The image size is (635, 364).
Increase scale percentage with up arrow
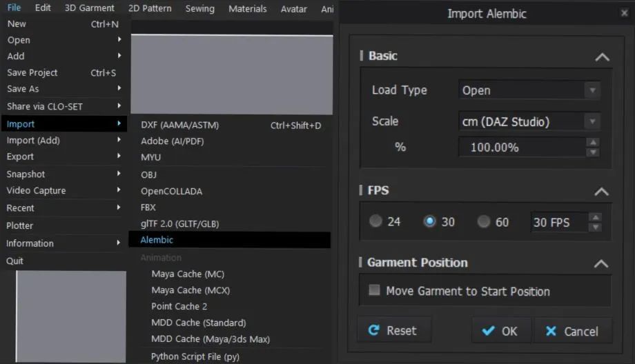pos(592,143)
